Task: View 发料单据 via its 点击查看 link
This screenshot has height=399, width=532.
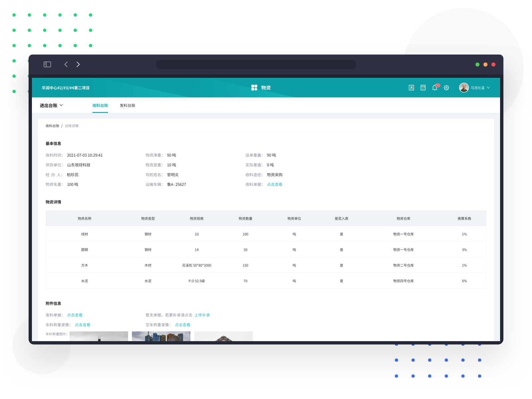Action: pyautogui.click(x=75, y=315)
